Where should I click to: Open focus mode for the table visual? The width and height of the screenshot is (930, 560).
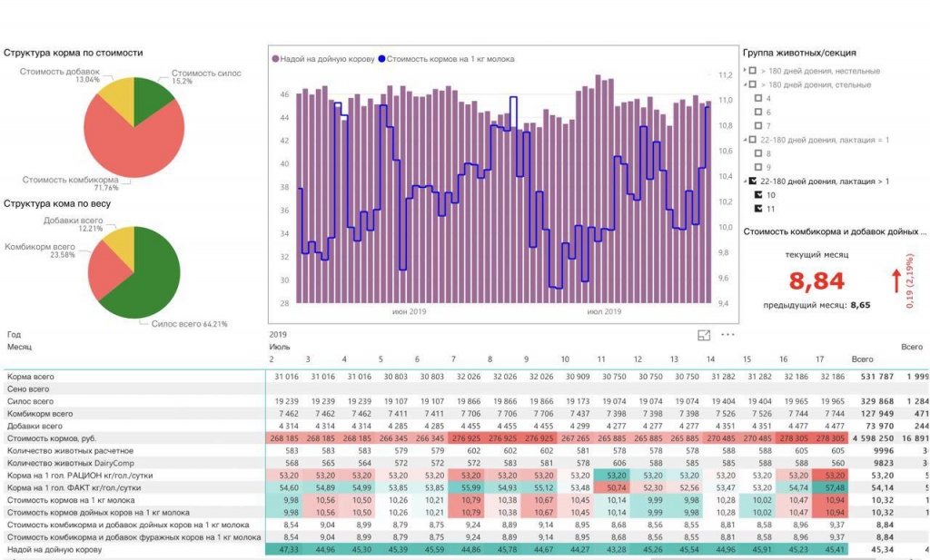point(704,336)
